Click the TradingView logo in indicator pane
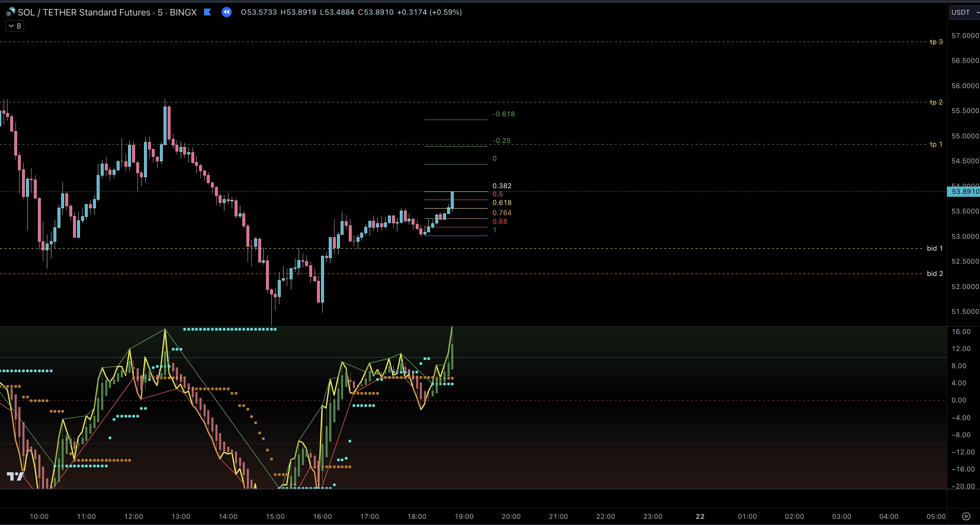 [16, 476]
